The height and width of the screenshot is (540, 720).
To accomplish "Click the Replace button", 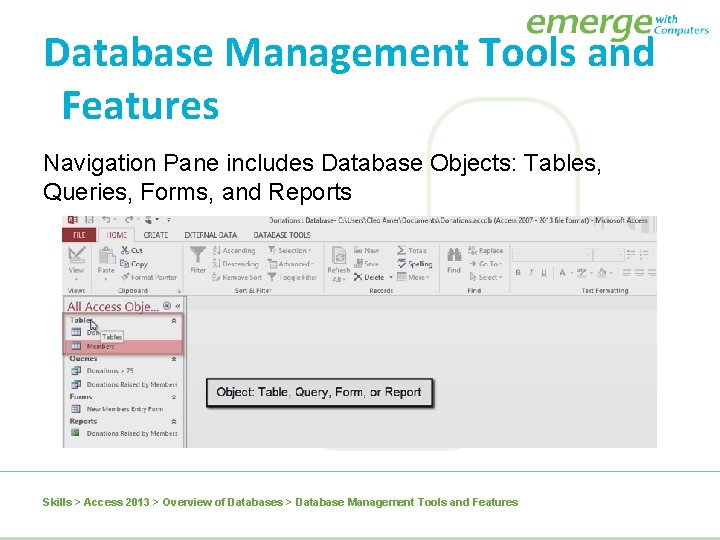I will click(x=485, y=250).
